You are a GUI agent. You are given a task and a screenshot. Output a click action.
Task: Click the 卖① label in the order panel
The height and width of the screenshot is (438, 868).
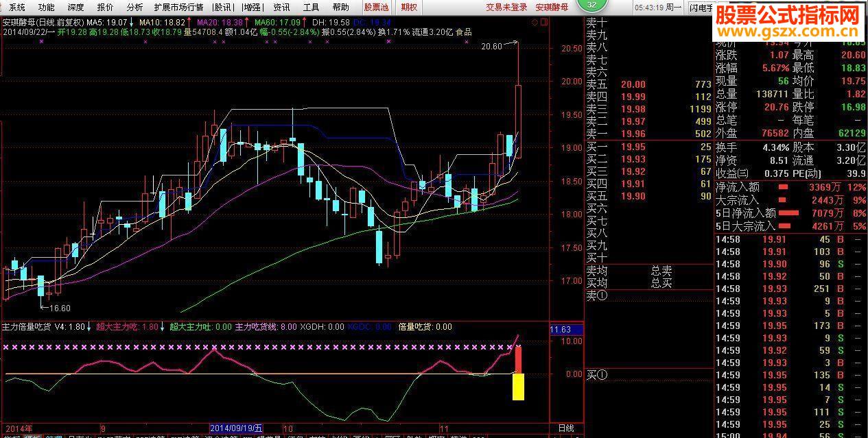click(597, 295)
